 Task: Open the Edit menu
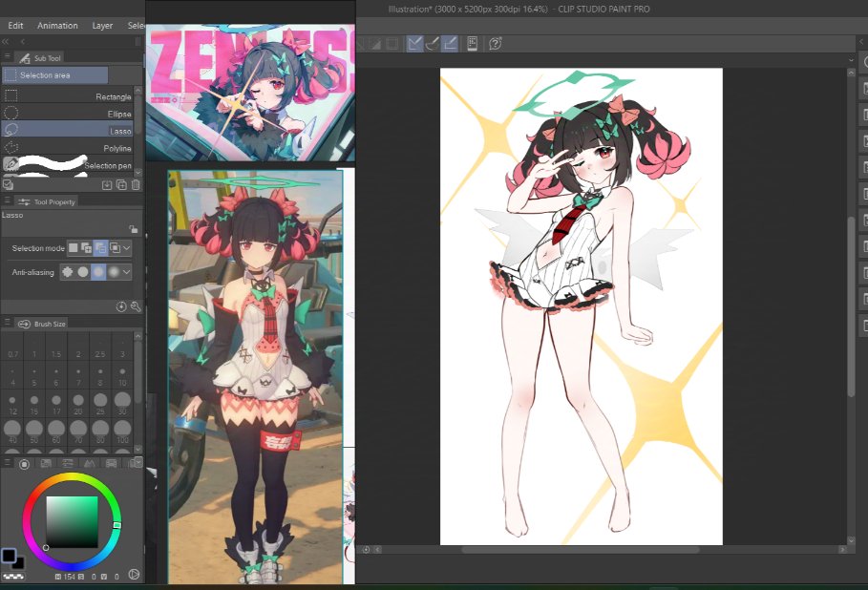(15, 26)
